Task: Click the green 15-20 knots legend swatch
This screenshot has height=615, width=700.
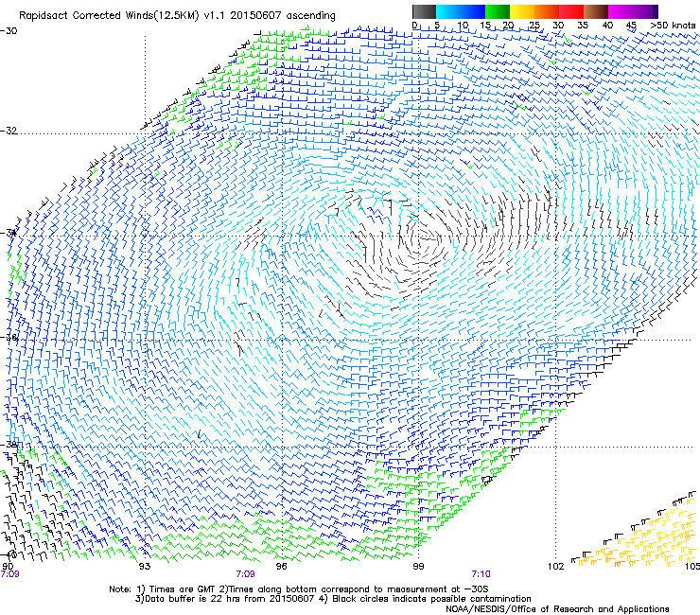Action: click(x=498, y=11)
